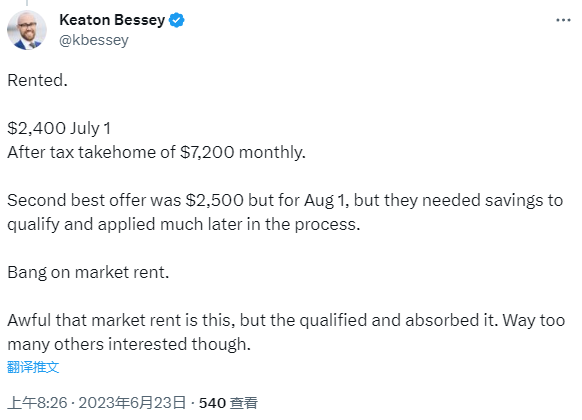
Task: Click the thread connector line above the avatar
Action: coord(27,3)
